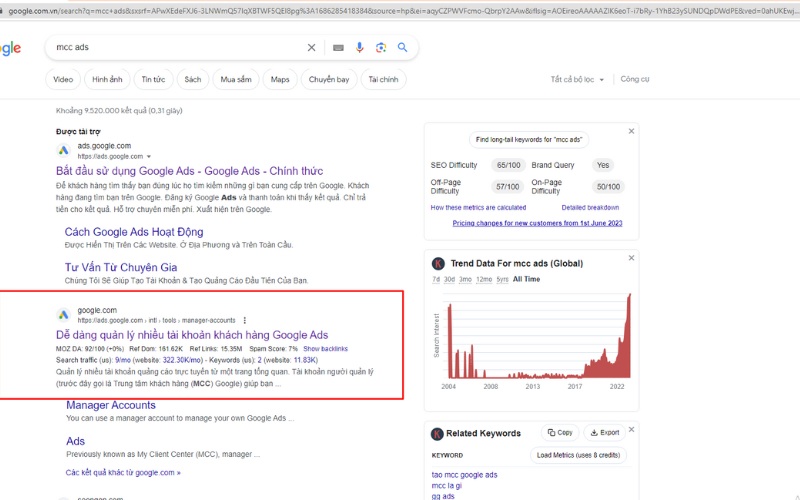This screenshot has width=800, height=500.
Task: Select the 'Hình ảnh' search filter tab
Action: tap(107, 79)
